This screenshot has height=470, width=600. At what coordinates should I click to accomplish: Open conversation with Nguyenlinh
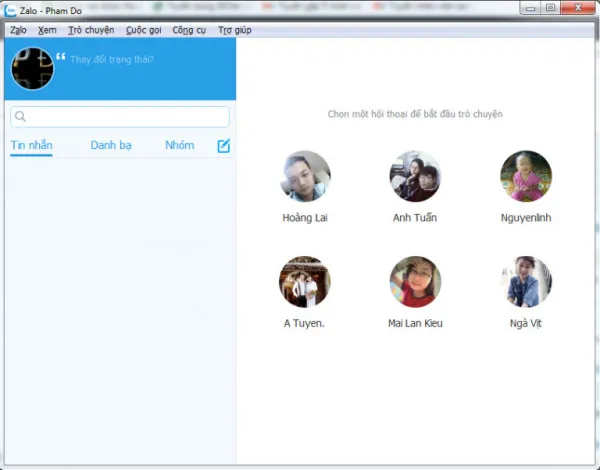tap(526, 177)
